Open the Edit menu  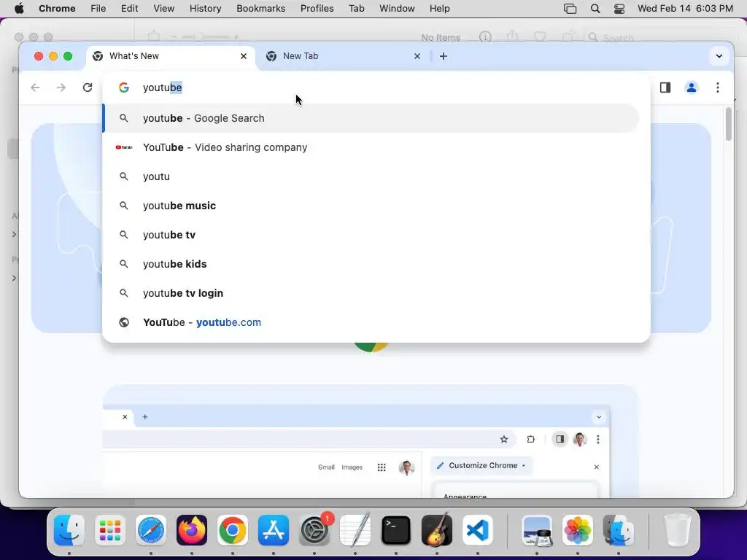[130, 9]
